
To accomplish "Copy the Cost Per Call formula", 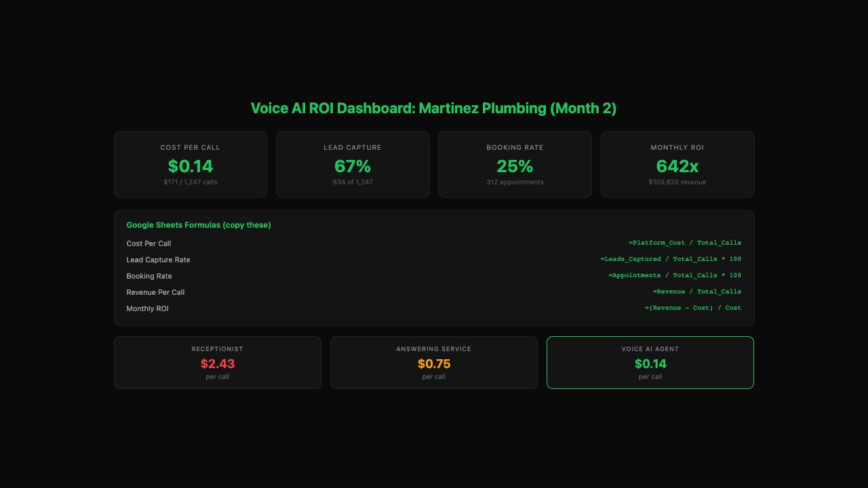I will point(684,242).
